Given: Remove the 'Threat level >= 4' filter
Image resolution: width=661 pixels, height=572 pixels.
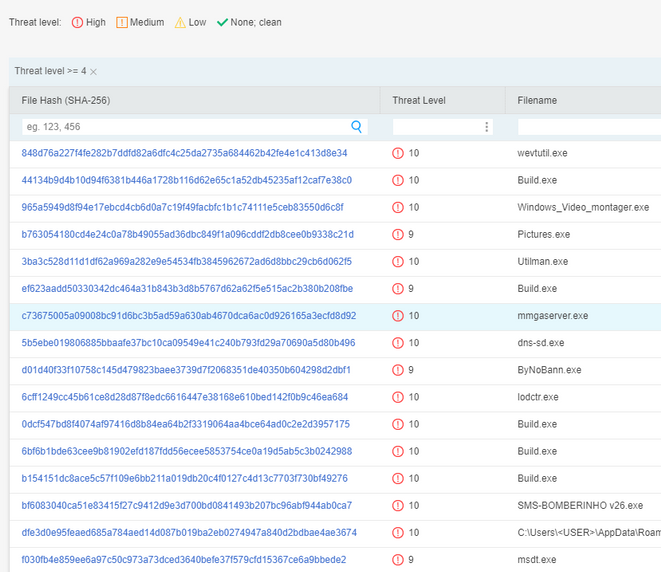Looking at the screenshot, I should tap(94, 71).
